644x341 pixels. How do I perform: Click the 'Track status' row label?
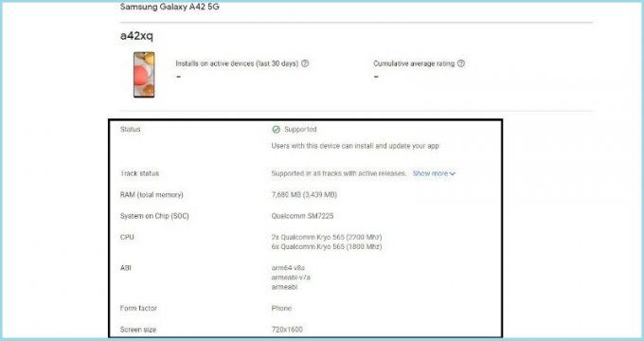(139, 173)
